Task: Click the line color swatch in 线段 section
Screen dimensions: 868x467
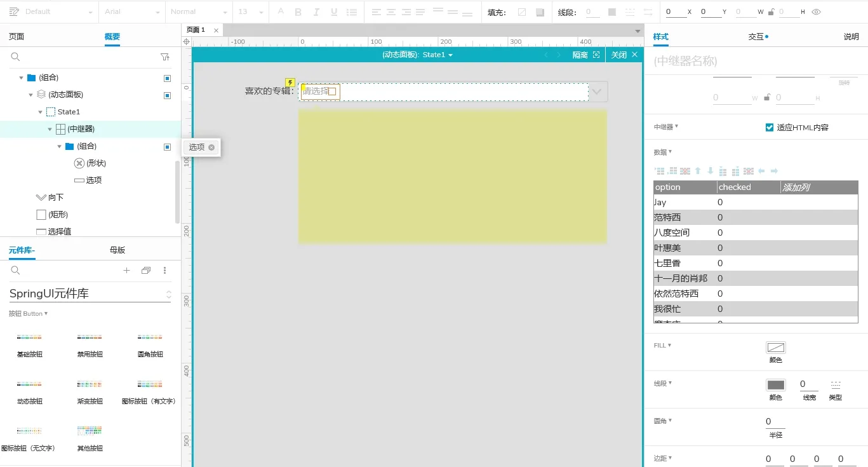Action: click(x=775, y=384)
